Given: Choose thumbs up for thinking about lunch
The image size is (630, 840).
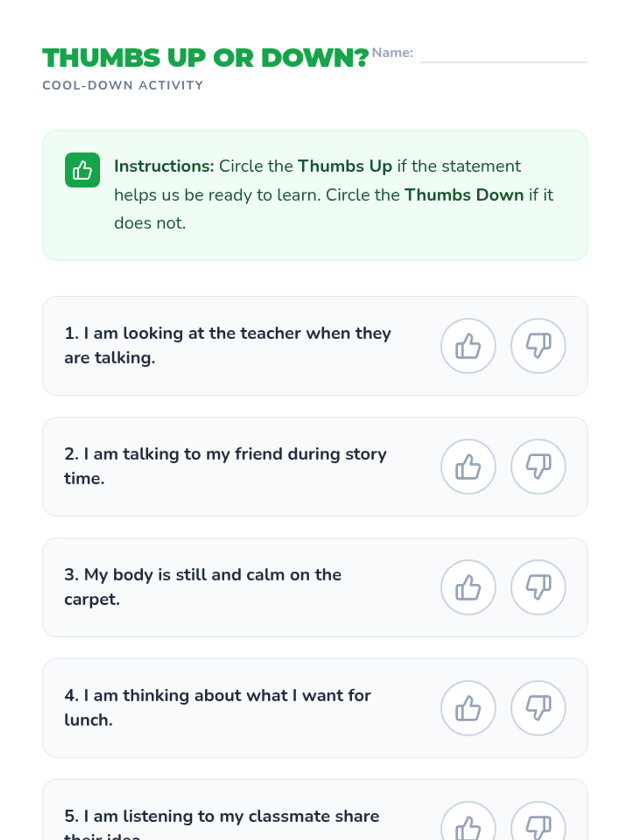Looking at the screenshot, I should 468,708.
